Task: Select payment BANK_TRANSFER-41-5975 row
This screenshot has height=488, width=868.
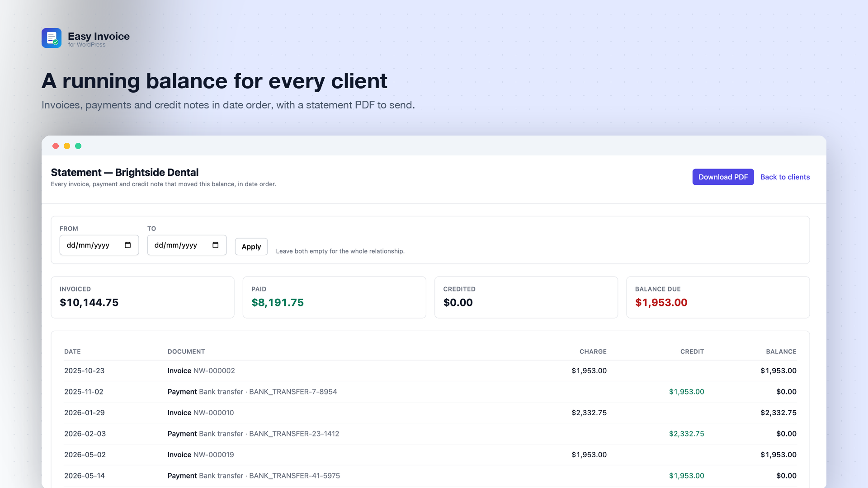Action: point(430,476)
